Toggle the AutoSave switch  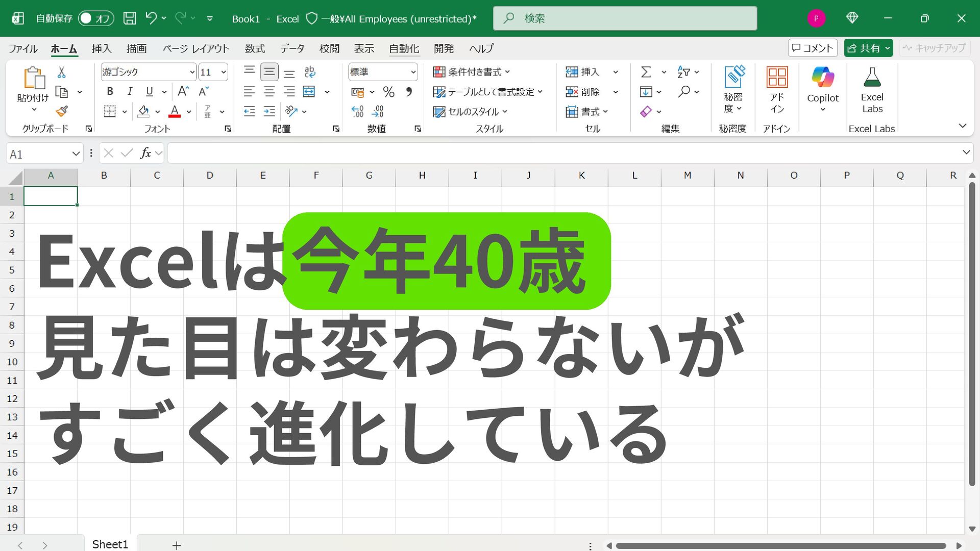pos(95,18)
